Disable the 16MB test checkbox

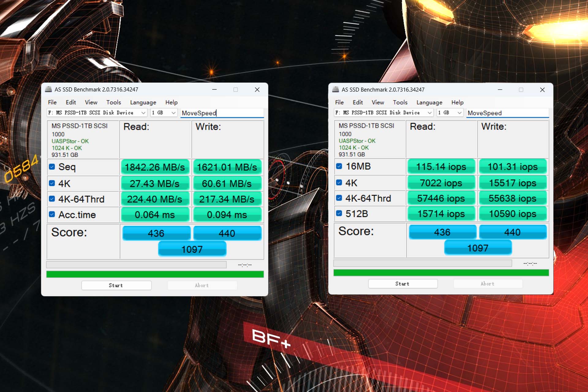(339, 166)
